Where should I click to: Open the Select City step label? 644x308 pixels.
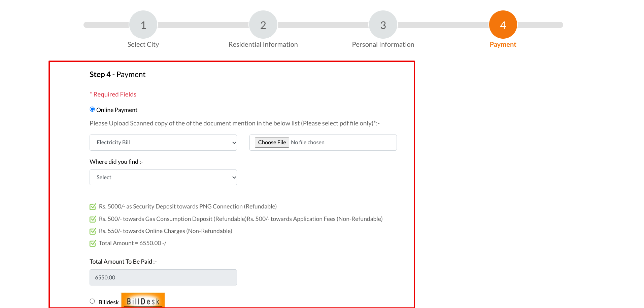(143, 45)
